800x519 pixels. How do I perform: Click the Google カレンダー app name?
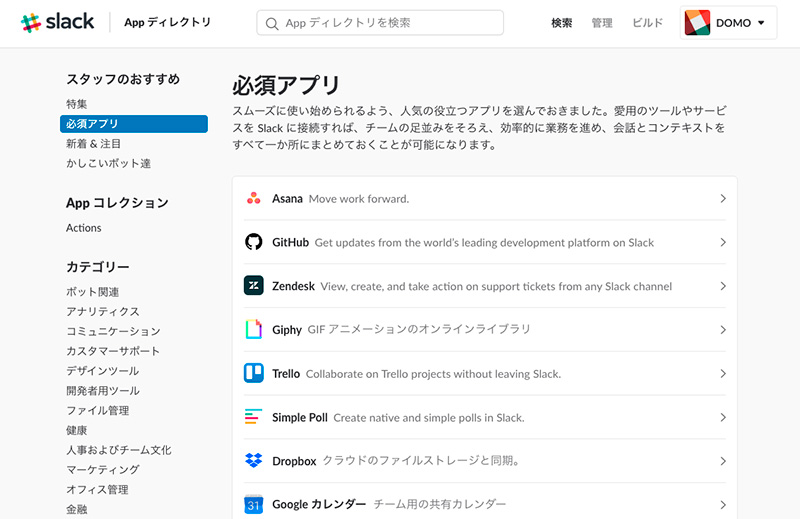[319, 505]
